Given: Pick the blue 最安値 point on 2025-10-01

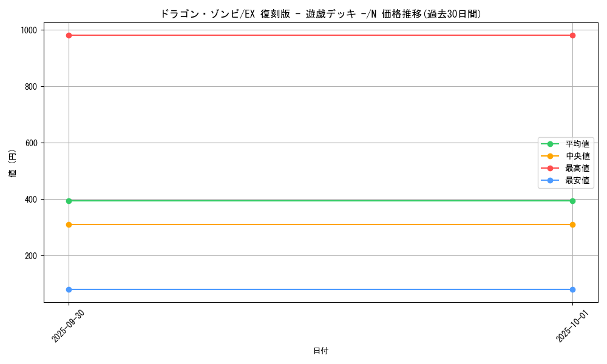Looking at the screenshot, I should [x=572, y=289].
